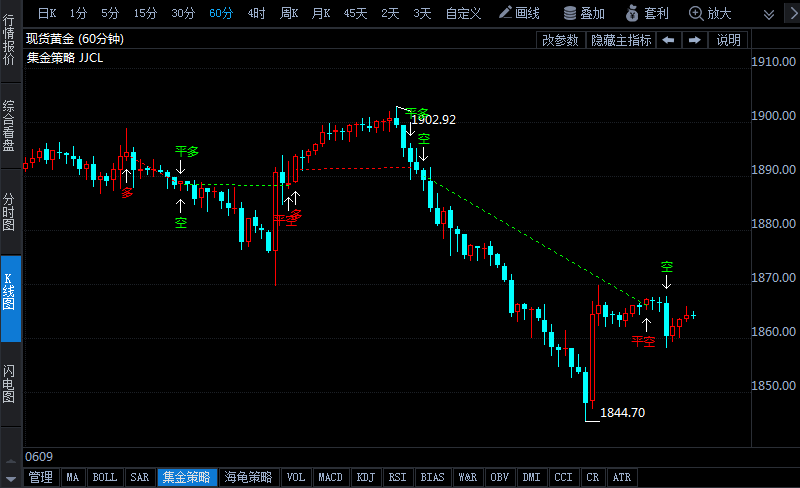Open 分时图 sidebar section

point(9,212)
